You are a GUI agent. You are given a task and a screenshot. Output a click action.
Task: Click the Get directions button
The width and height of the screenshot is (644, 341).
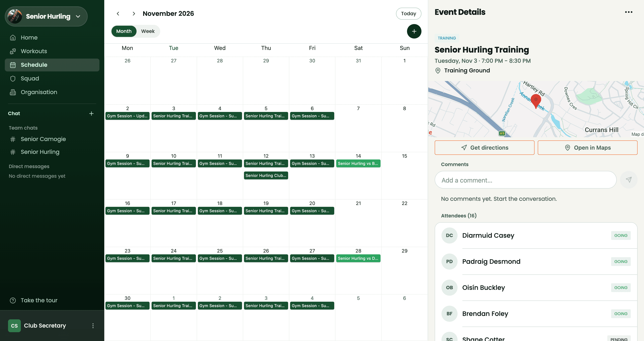tap(484, 148)
